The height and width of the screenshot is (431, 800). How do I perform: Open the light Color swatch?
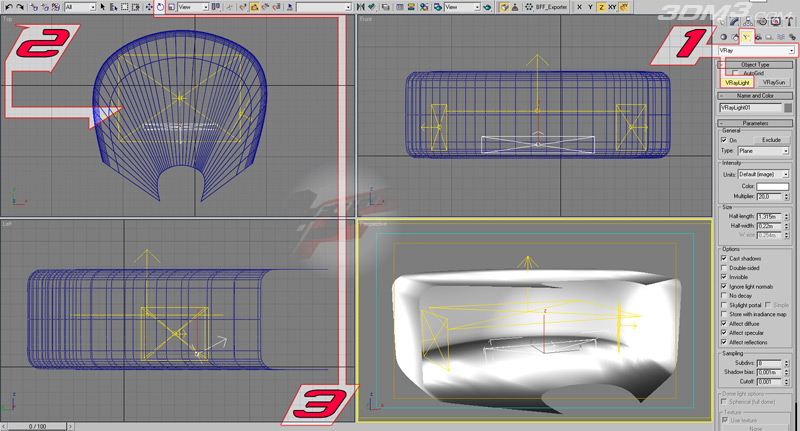pos(772,187)
